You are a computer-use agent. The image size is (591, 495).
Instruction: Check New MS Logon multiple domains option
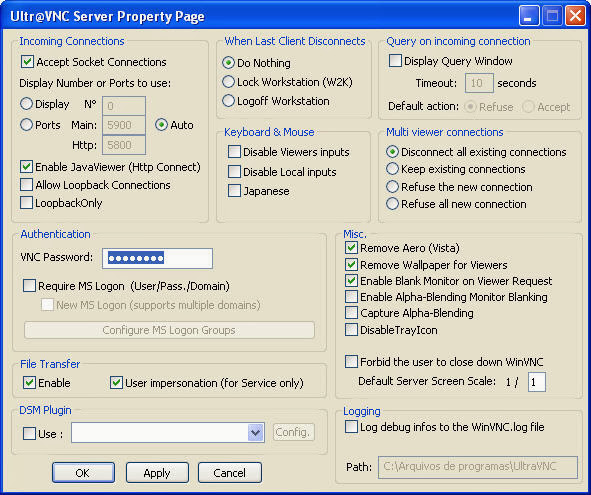coord(47,305)
